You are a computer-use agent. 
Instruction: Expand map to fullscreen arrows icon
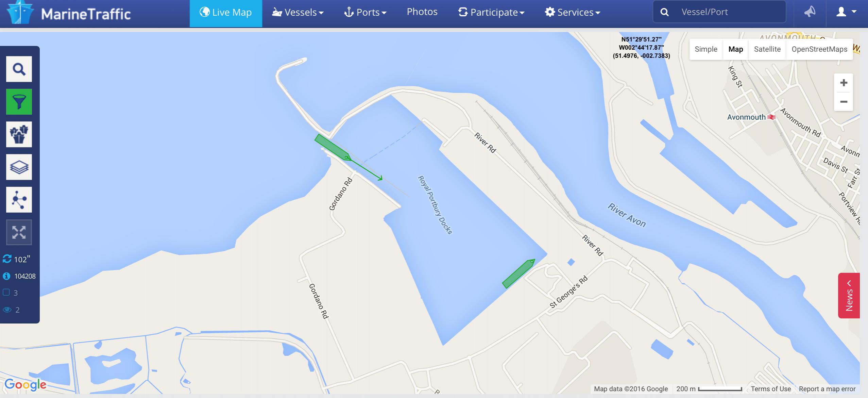[19, 232]
